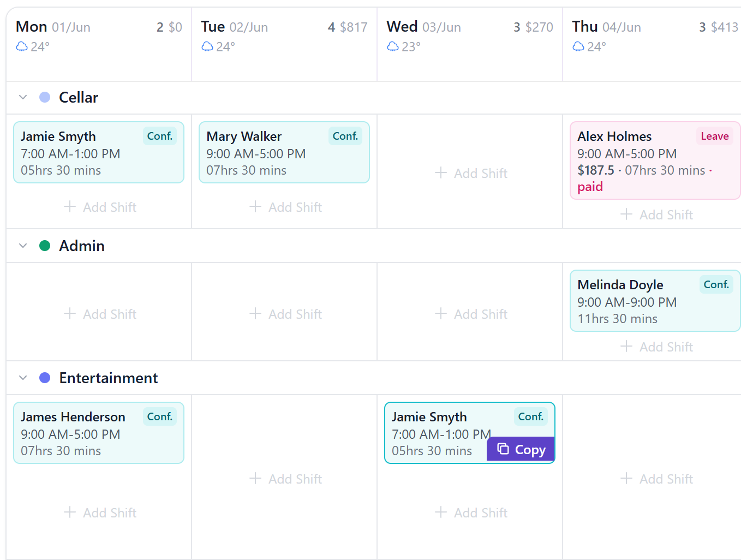
Task: Click the Entertainment section title
Action: point(109,378)
